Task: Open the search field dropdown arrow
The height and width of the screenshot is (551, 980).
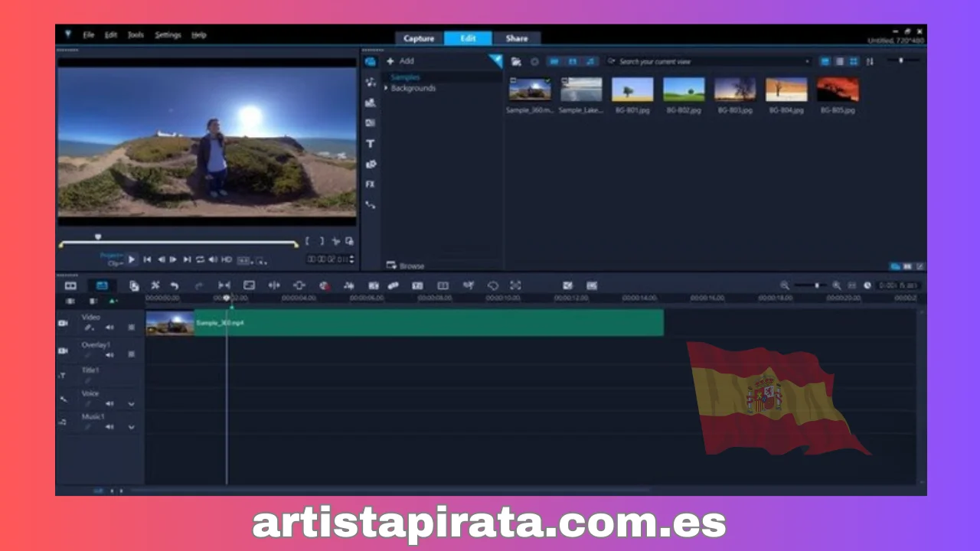Action: (x=807, y=61)
